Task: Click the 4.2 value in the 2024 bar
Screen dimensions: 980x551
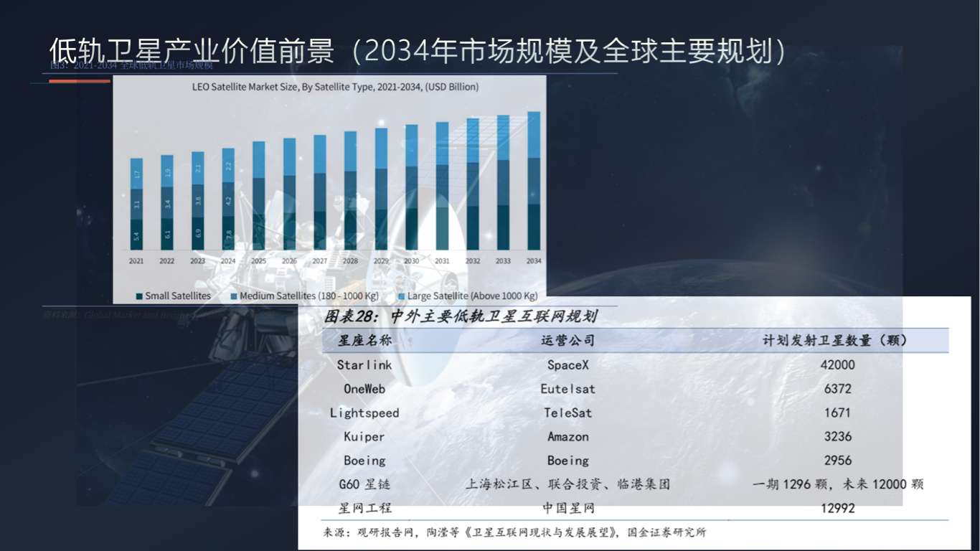Action: pos(228,200)
